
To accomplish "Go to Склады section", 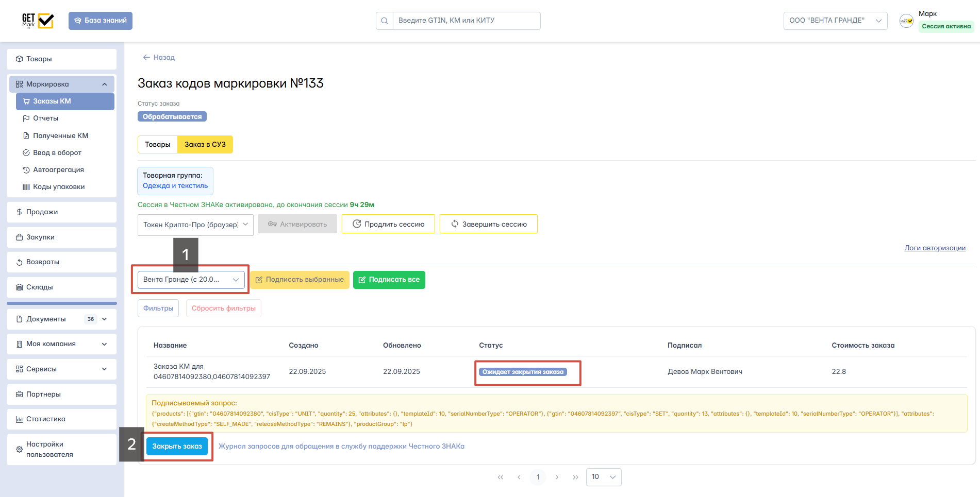I will (x=39, y=287).
